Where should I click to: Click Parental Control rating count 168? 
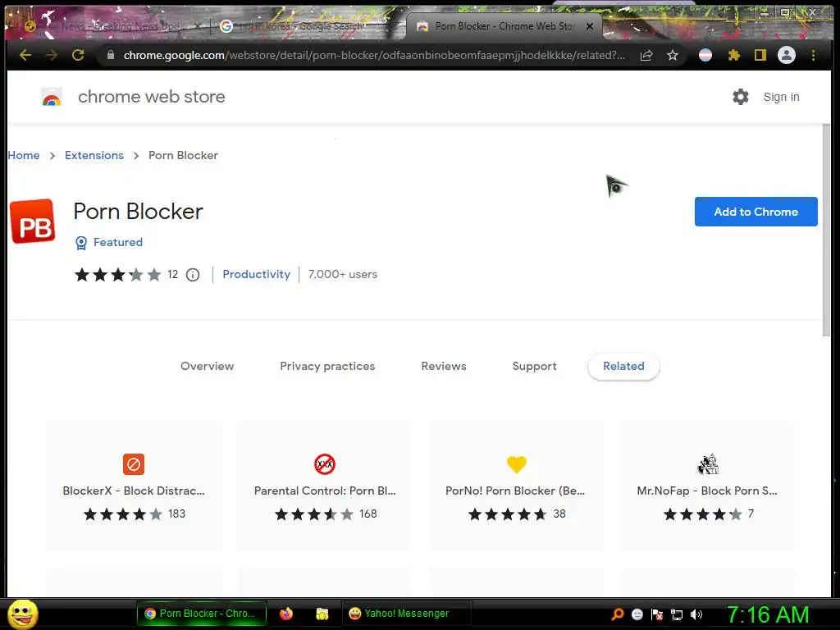(368, 514)
